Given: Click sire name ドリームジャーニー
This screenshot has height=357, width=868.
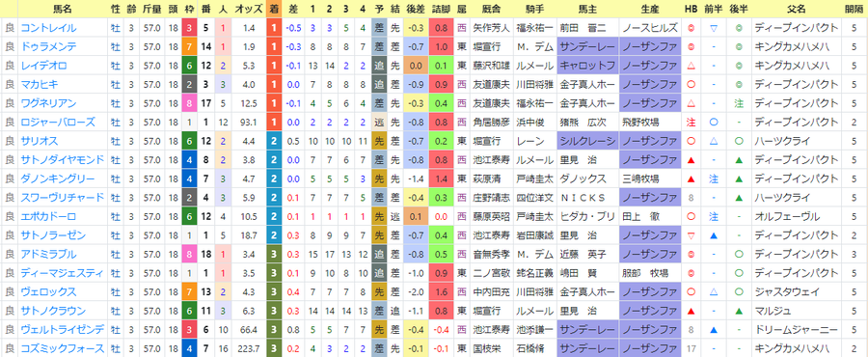Looking at the screenshot, I should (x=796, y=329).
